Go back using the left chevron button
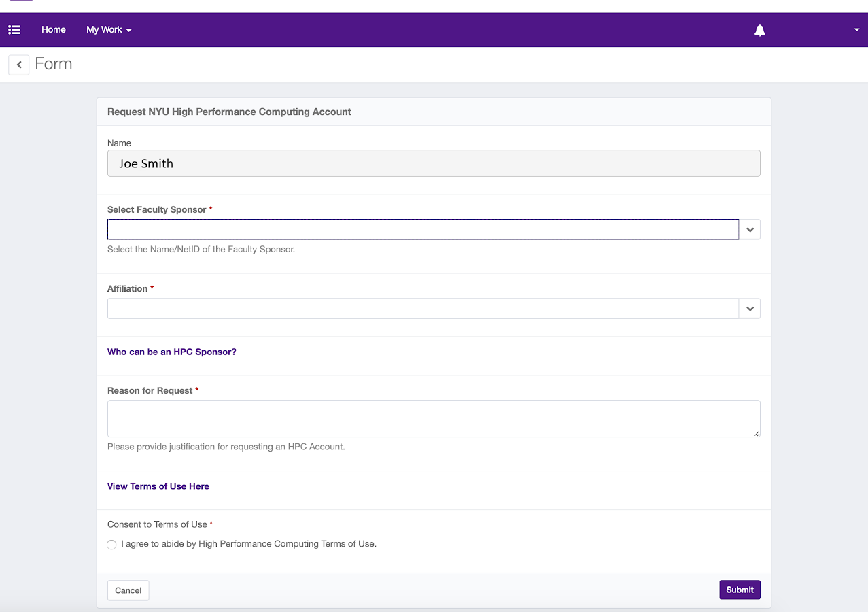The height and width of the screenshot is (612, 868). pos(19,65)
